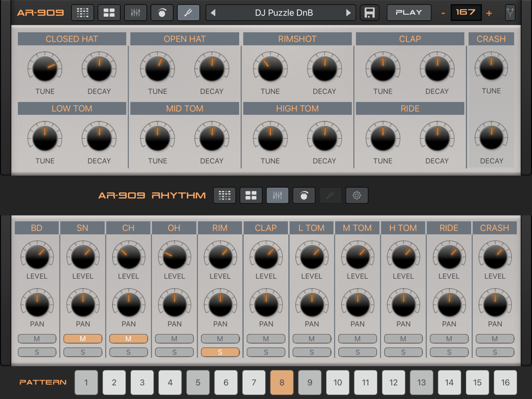Click the Mid Tom DECAY knob
Image resolution: width=532 pixels, height=399 pixels.
pos(212,138)
